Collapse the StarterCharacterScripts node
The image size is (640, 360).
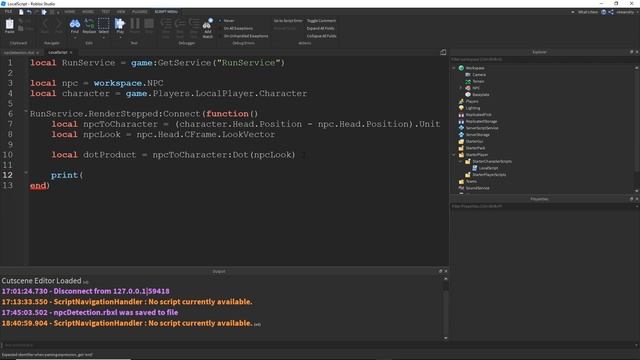tap(461, 161)
